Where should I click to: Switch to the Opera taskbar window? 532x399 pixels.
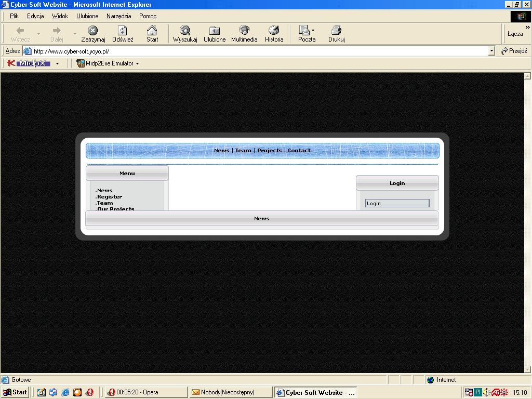(145, 392)
